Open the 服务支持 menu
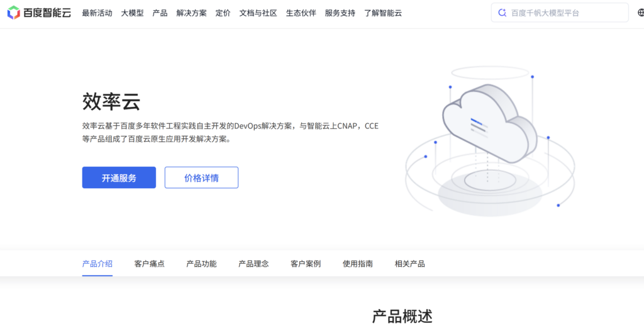 coord(340,13)
